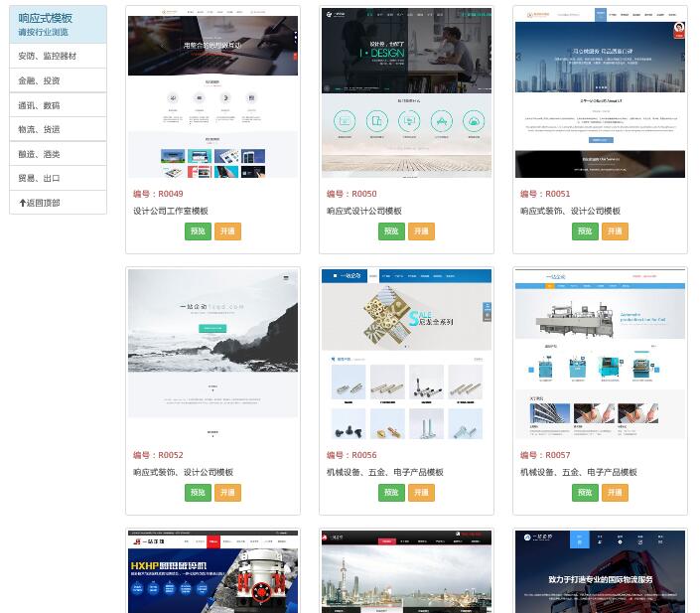Open the 酿造、酒类 category
Viewport: 700px width, 613px height.
click(x=58, y=154)
